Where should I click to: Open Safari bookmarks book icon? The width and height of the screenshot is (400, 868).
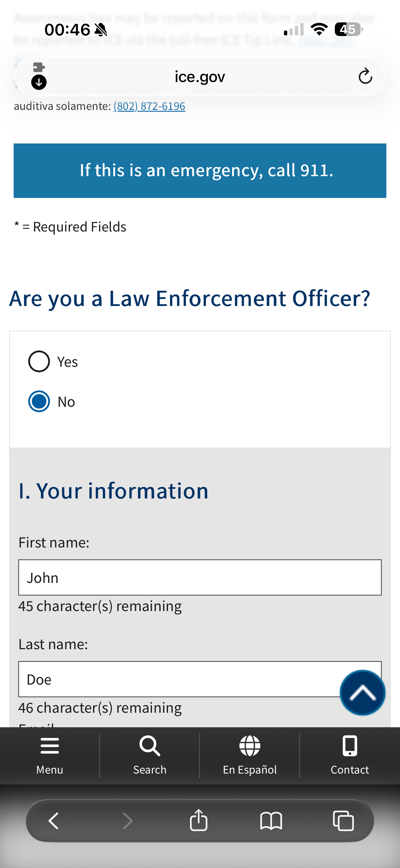point(271,820)
